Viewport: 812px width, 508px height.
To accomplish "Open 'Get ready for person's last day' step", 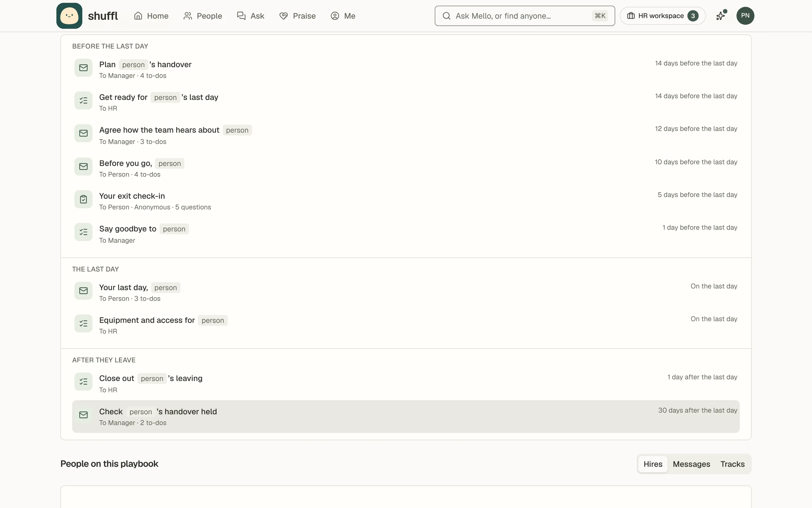I will click(x=406, y=102).
